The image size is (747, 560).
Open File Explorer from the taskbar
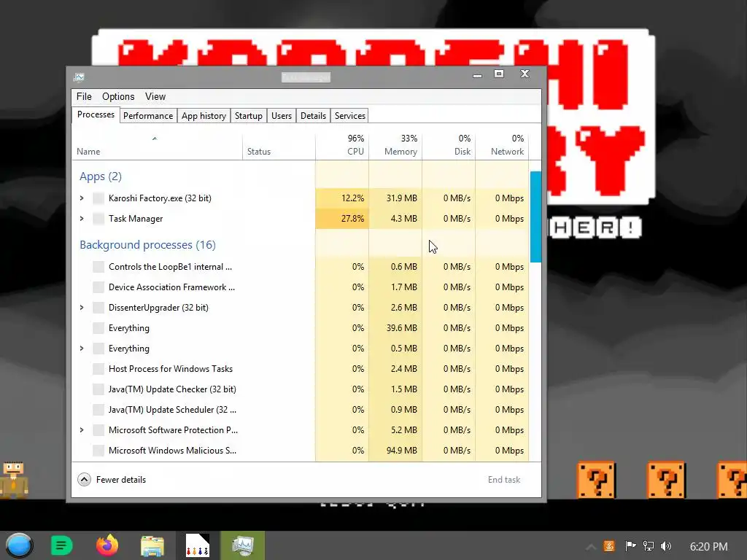[x=152, y=545]
